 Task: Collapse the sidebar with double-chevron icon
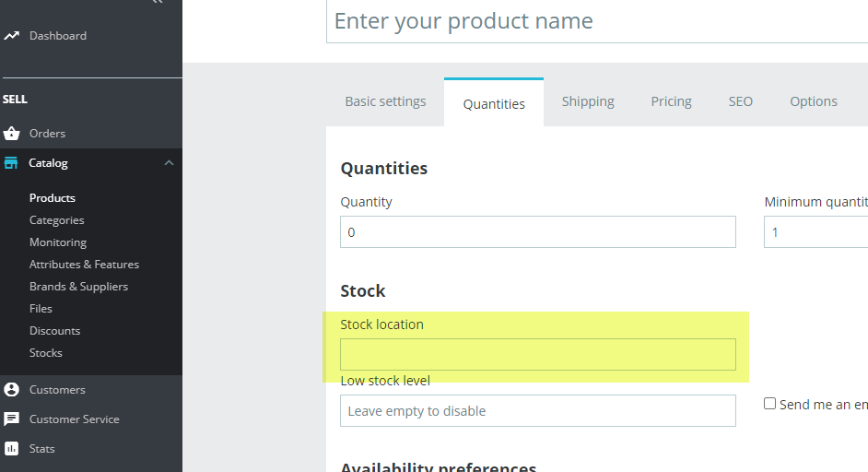tap(157, 3)
